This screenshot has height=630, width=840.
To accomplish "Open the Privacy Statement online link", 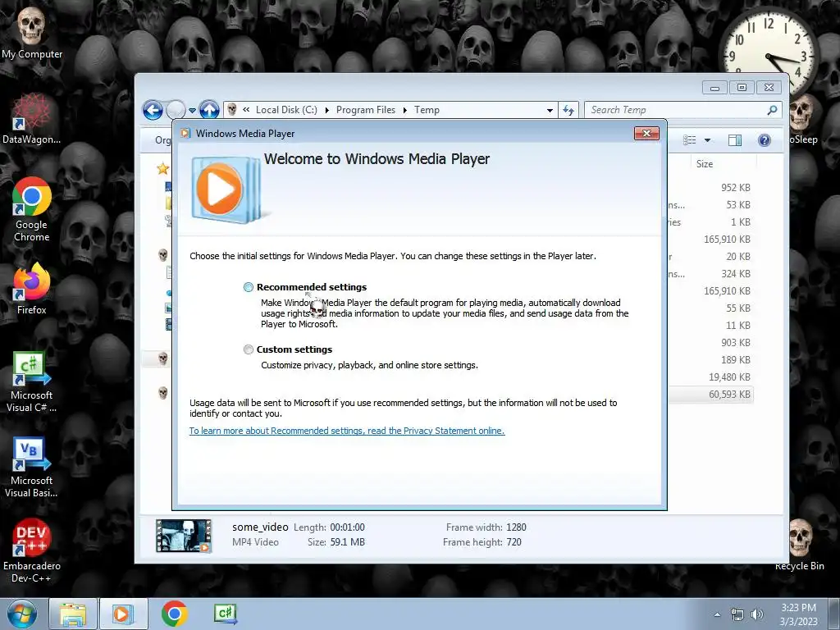I will coord(347,431).
